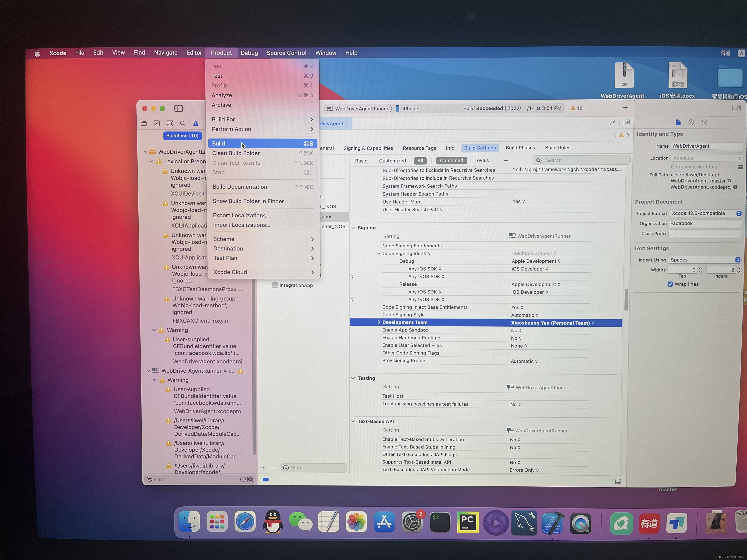Click the add editor split icon
747x560 pixels.
click(627, 123)
